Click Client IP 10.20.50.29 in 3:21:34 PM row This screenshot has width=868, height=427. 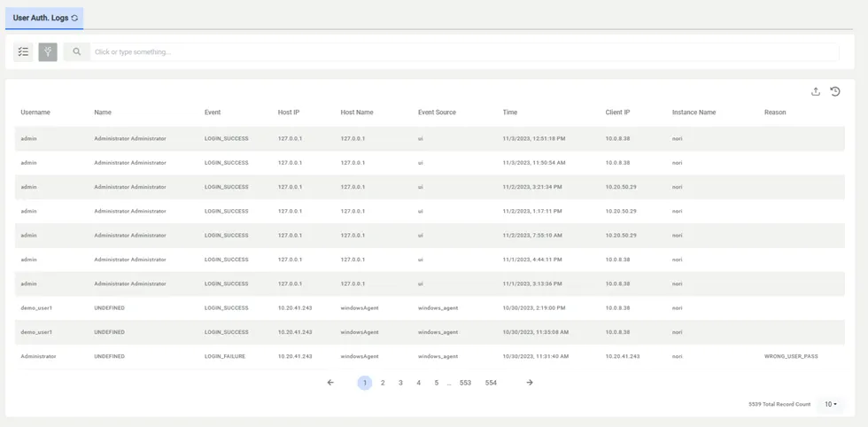coord(621,187)
